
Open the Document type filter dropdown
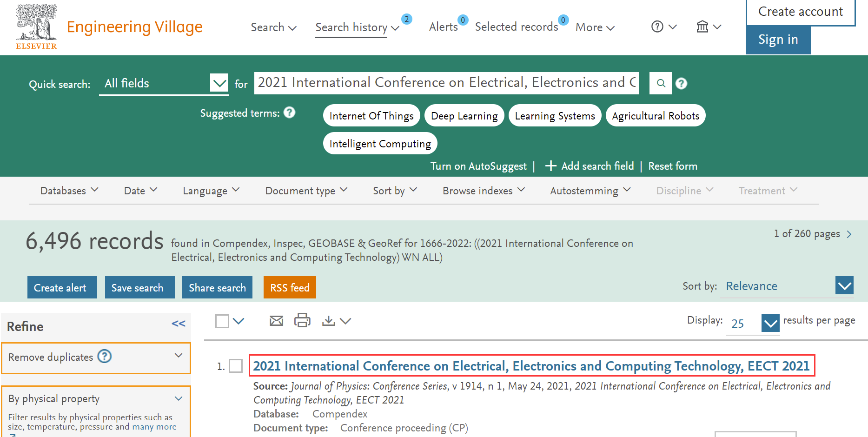click(306, 191)
